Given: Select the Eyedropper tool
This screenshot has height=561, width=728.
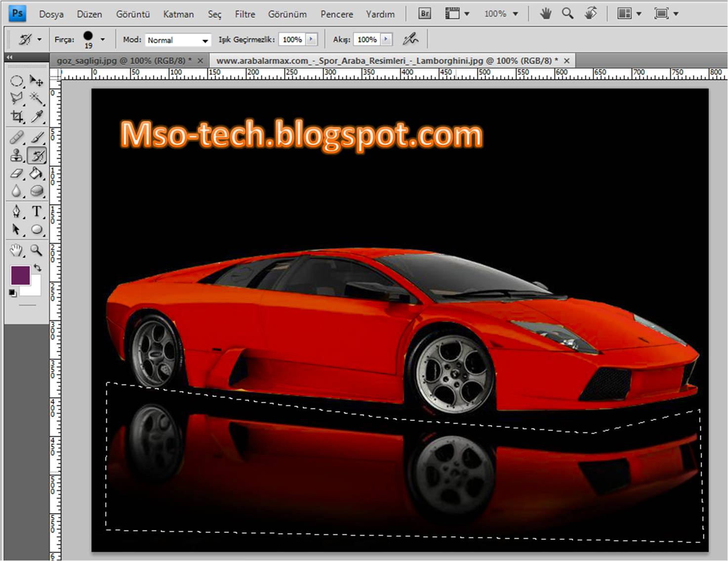Looking at the screenshot, I should 37,117.
